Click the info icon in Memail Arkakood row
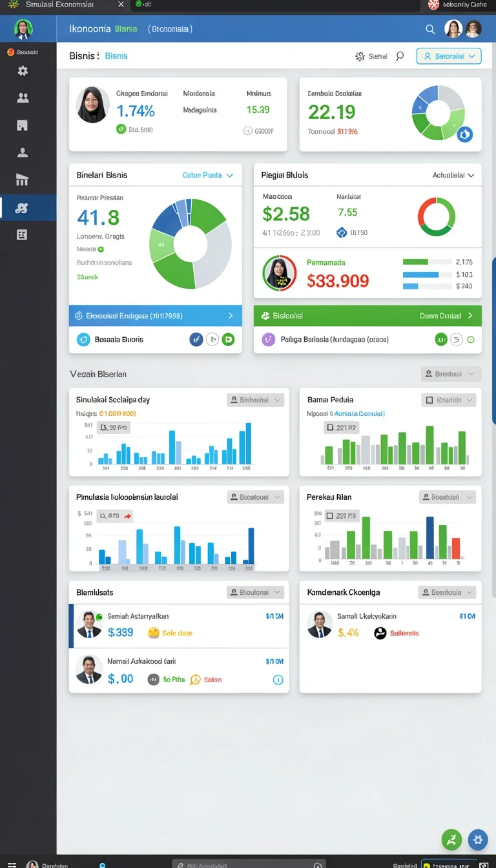This screenshot has width=496, height=868. tap(278, 679)
